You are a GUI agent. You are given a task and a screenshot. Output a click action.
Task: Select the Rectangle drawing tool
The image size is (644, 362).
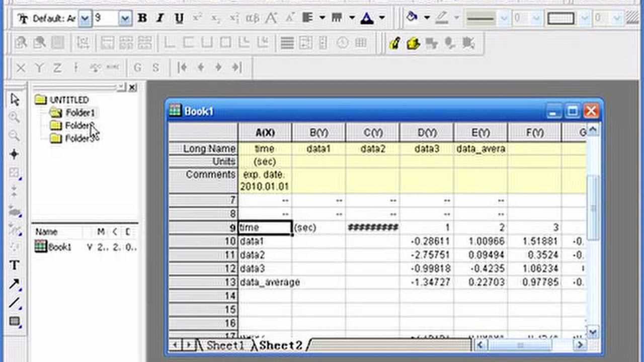[15, 321]
